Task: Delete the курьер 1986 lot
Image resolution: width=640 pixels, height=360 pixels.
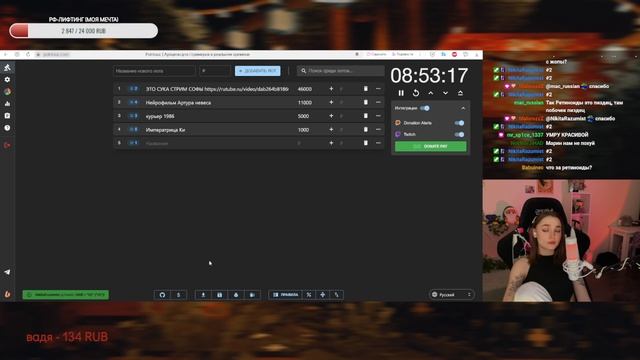Action: (366, 116)
